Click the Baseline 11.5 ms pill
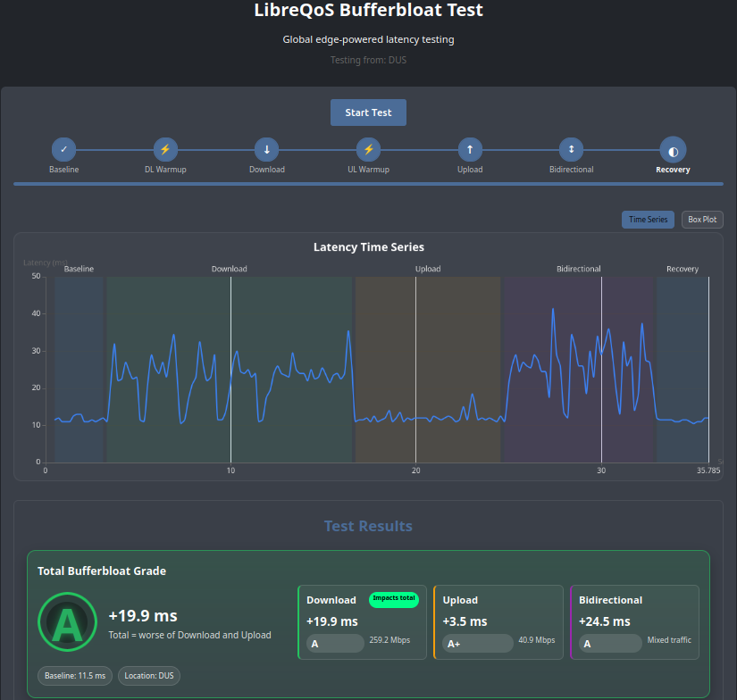This screenshot has width=737, height=700. pyautogui.click(x=75, y=676)
